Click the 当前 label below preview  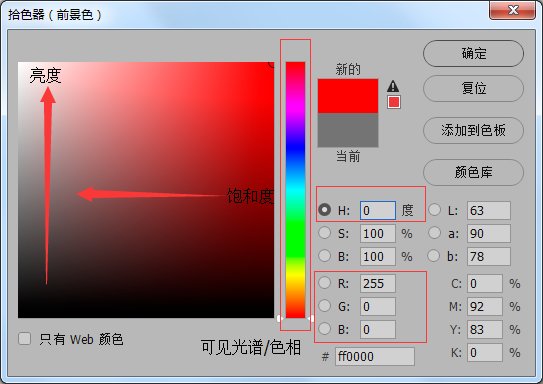(348, 156)
